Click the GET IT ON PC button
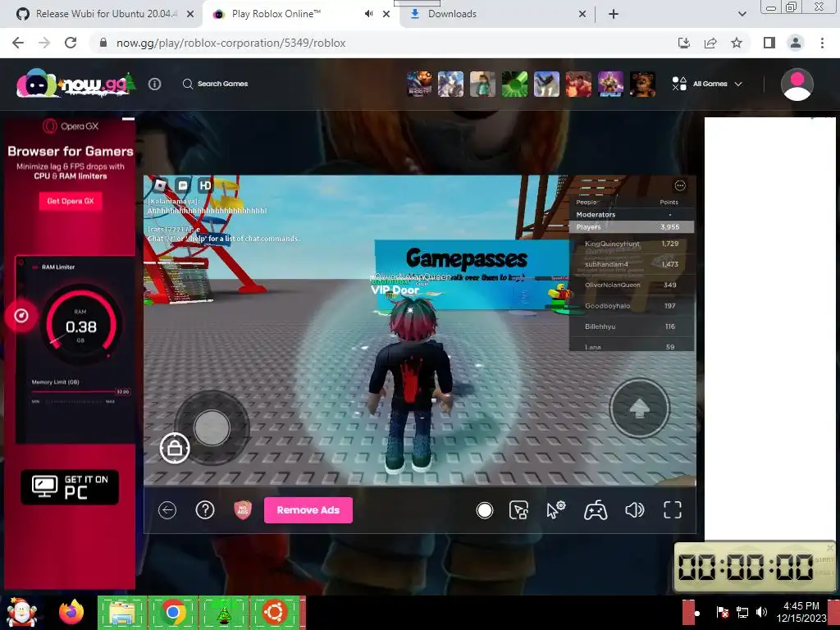This screenshot has height=630, width=840. (70, 487)
